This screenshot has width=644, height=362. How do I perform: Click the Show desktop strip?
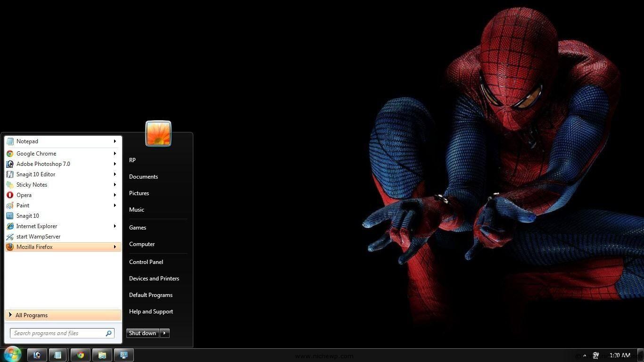(x=641, y=355)
